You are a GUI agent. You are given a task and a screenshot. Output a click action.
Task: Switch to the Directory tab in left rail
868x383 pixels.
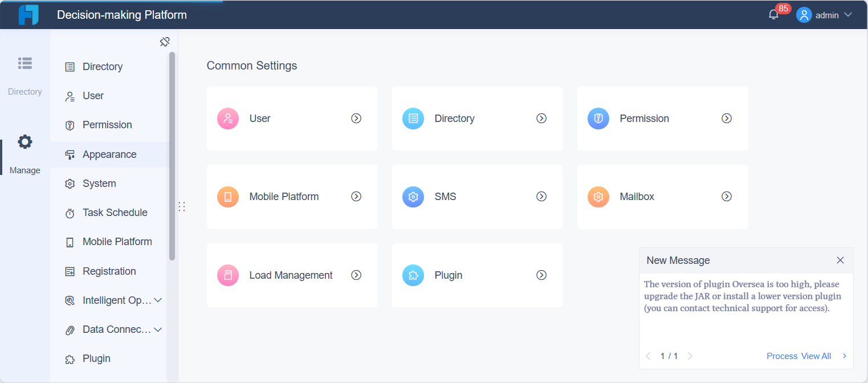[25, 75]
